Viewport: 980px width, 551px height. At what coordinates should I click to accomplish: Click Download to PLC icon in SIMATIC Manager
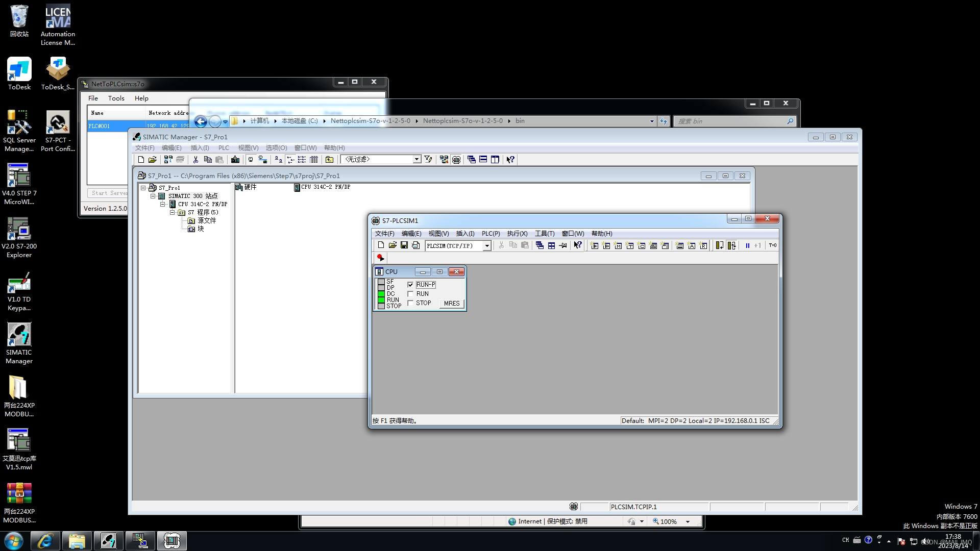[x=235, y=160]
